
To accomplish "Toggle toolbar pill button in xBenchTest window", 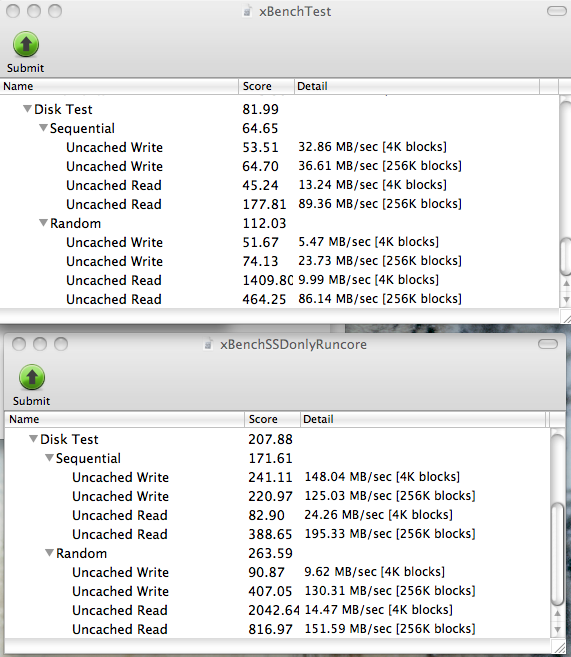I will [x=556, y=11].
